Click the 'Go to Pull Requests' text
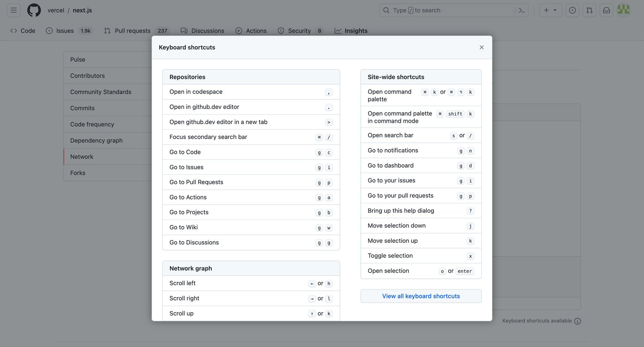The width and height of the screenshot is (644, 347). [x=196, y=182]
